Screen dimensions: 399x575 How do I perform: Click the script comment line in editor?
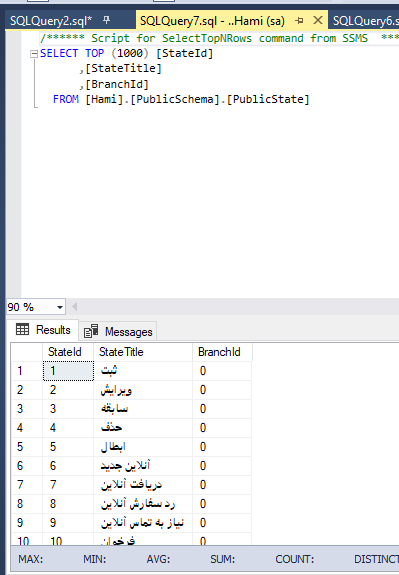219,38
